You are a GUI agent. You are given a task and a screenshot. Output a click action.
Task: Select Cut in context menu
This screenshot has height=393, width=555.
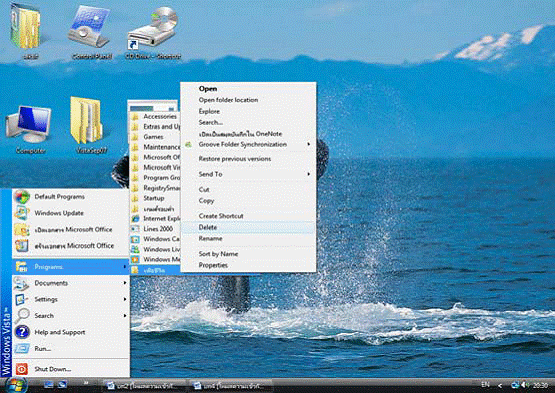pos(204,189)
